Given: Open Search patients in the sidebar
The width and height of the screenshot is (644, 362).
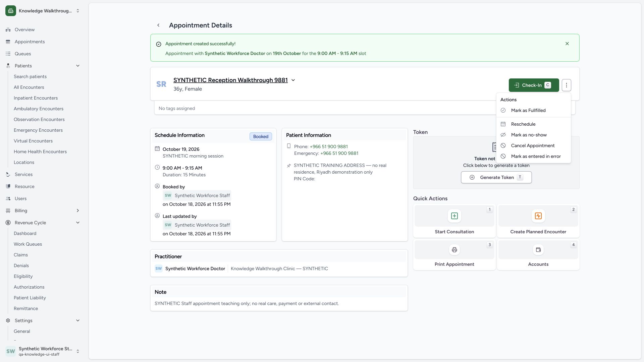Looking at the screenshot, I should pos(30,77).
